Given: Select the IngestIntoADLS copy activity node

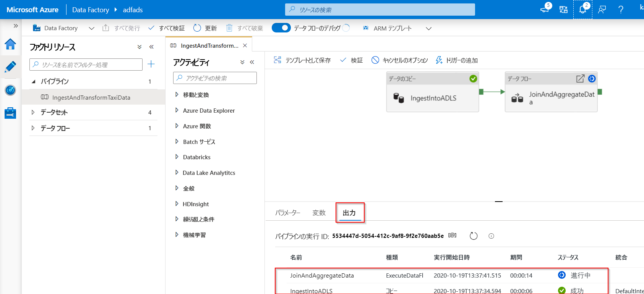Looking at the screenshot, I should point(433,92).
